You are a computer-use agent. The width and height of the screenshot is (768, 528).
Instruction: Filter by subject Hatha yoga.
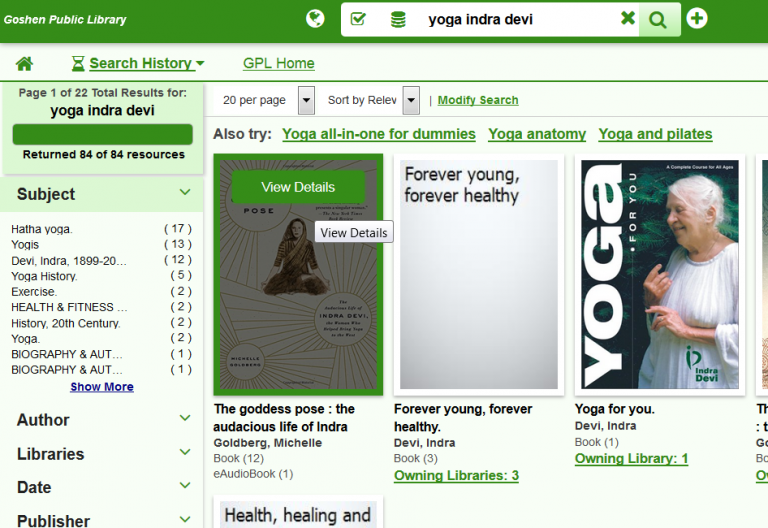pyautogui.click(x=42, y=229)
